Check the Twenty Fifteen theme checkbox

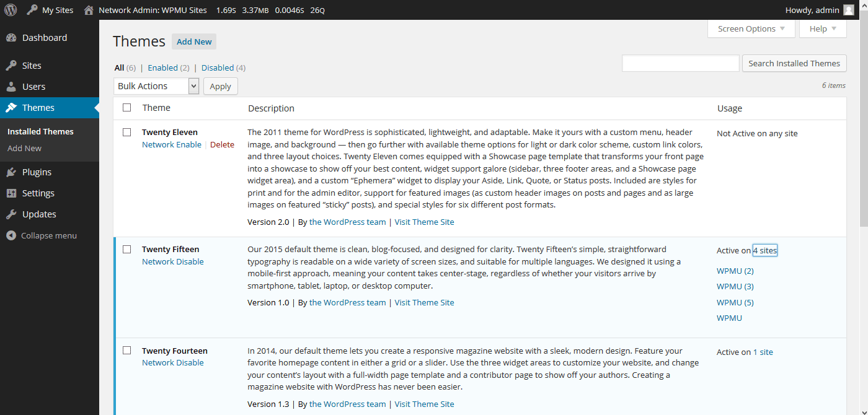click(x=127, y=250)
